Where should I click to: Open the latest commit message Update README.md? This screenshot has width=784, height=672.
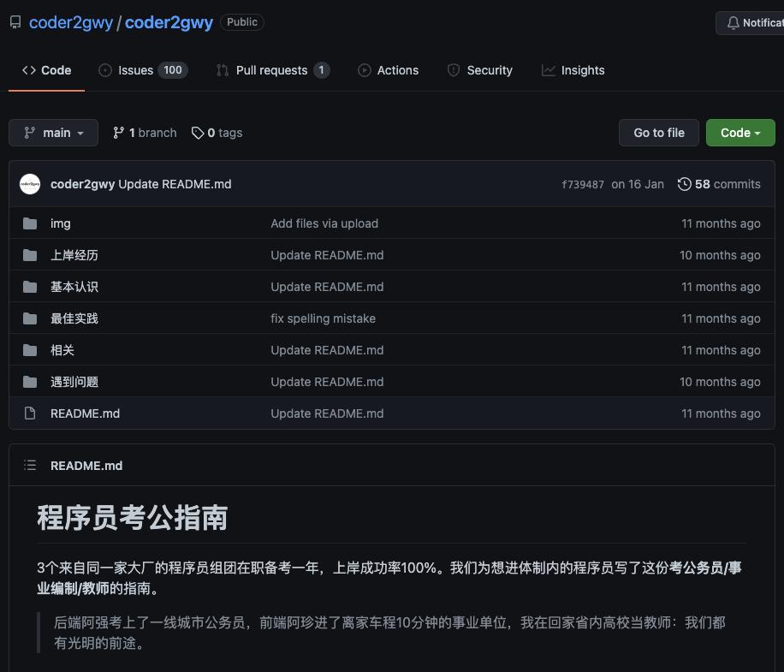point(175,184)
